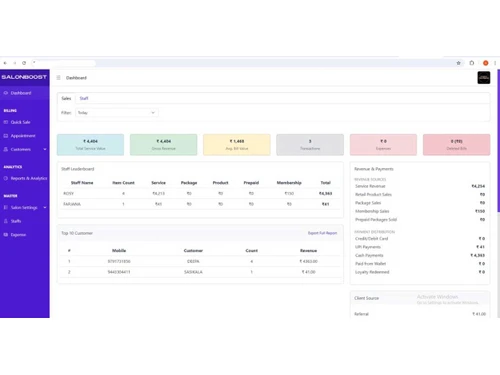Click customer DEEPA in Top 10 Customer

[193, 261]
